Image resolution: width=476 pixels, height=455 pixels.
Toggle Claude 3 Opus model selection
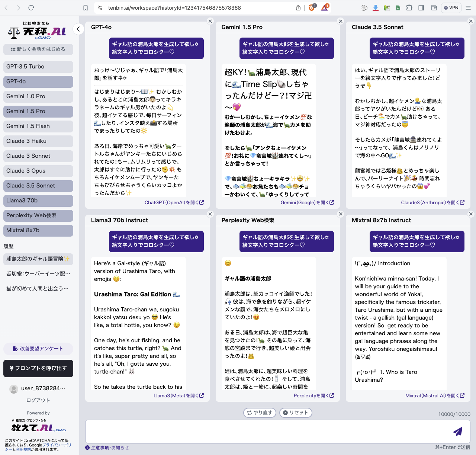tap(38, 171)
